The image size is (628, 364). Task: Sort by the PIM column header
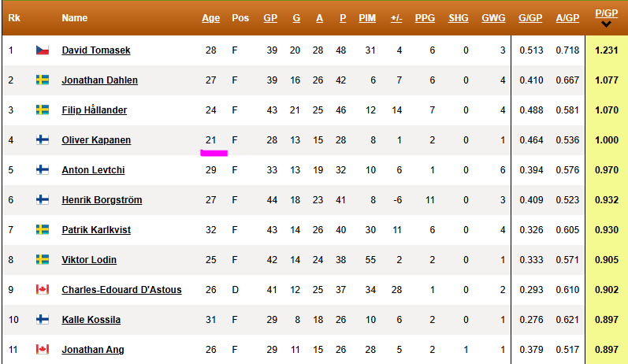pos(367,18)
